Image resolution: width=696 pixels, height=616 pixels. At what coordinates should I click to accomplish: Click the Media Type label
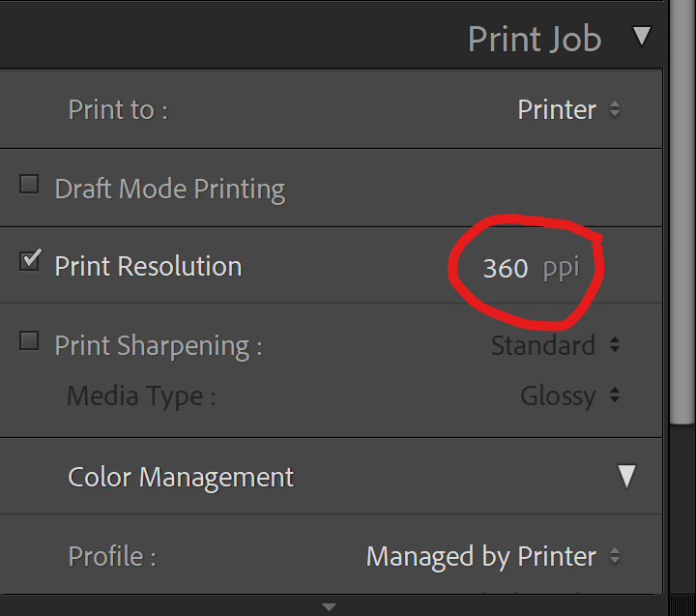[x=141, y=396]
